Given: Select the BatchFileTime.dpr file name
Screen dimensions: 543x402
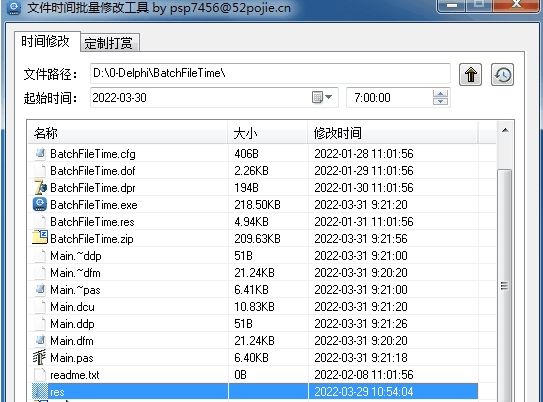Looking at the screenshot, I should click(93, 188).
